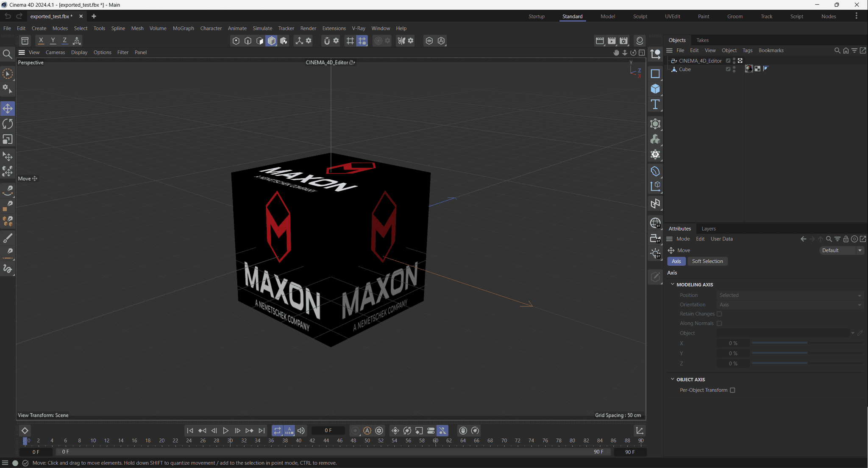Click the Axis button

click(x=676, y=262)
